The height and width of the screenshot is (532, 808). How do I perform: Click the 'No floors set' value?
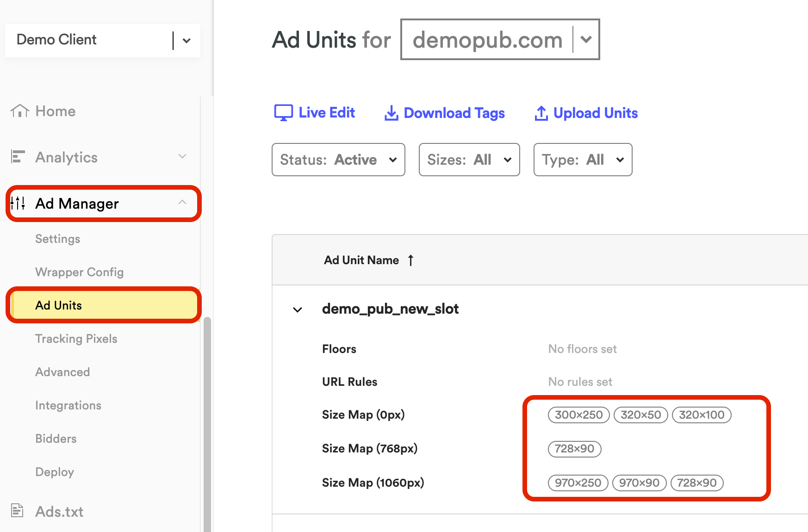[582, 349]
